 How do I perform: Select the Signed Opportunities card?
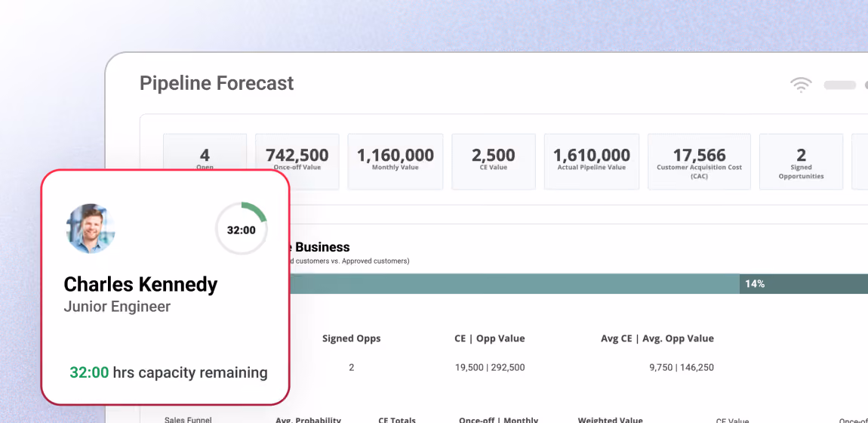(x=801, y=162)
